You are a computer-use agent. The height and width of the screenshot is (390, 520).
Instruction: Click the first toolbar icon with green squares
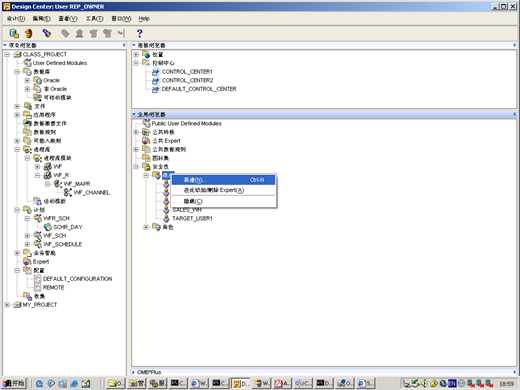pos(14,33)
